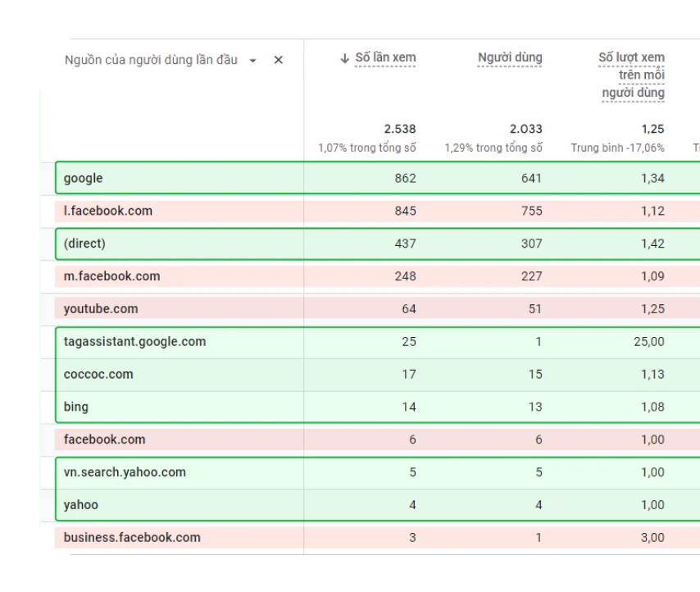Select the business.facebook.com row
Screen dimensions: 700x592
pyautogui.click(x=377, y=537)
